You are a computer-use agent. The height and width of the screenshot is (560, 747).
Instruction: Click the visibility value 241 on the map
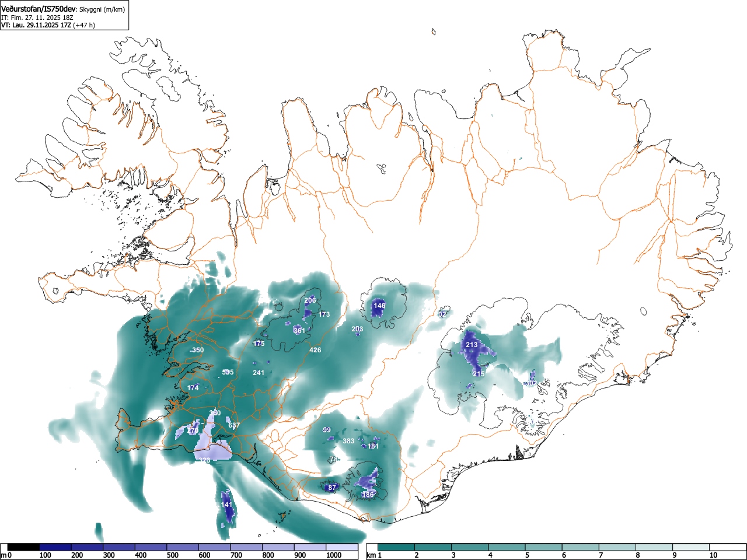point(259,373)
